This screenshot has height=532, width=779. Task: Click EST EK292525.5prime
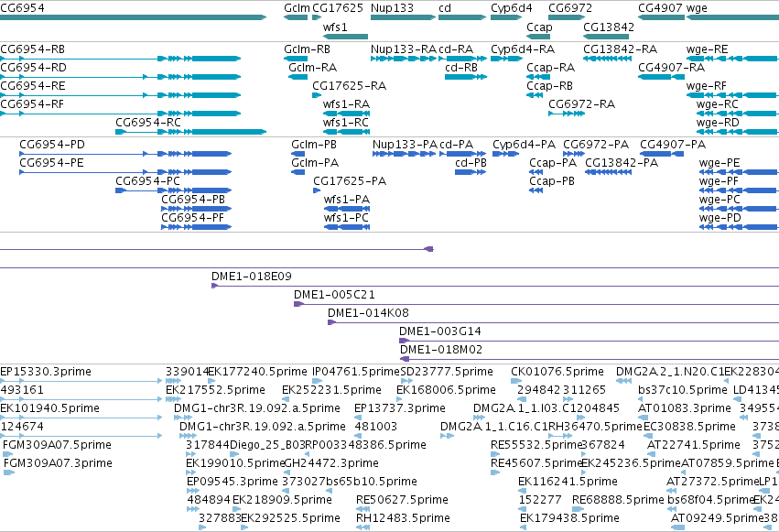(290, 518)
